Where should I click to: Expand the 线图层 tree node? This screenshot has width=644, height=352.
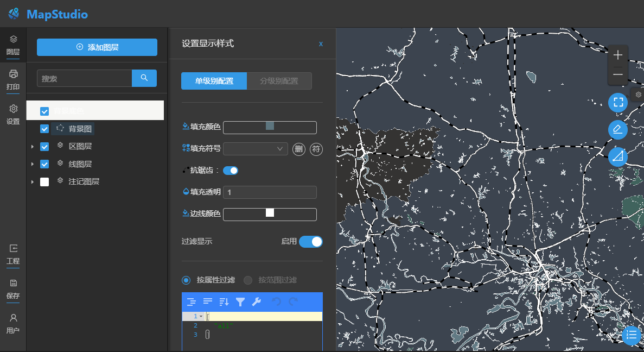click(x=33, y=164)
